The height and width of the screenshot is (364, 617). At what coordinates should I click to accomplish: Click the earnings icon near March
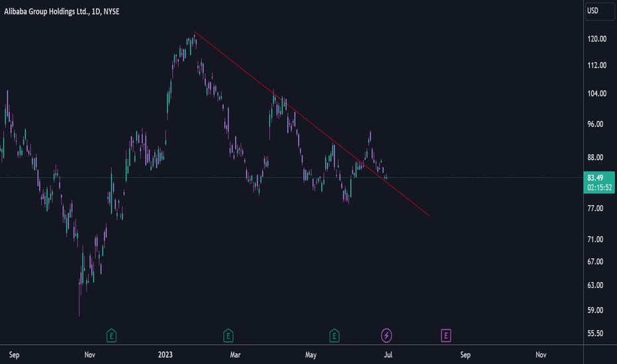click(x=228, y=336)
